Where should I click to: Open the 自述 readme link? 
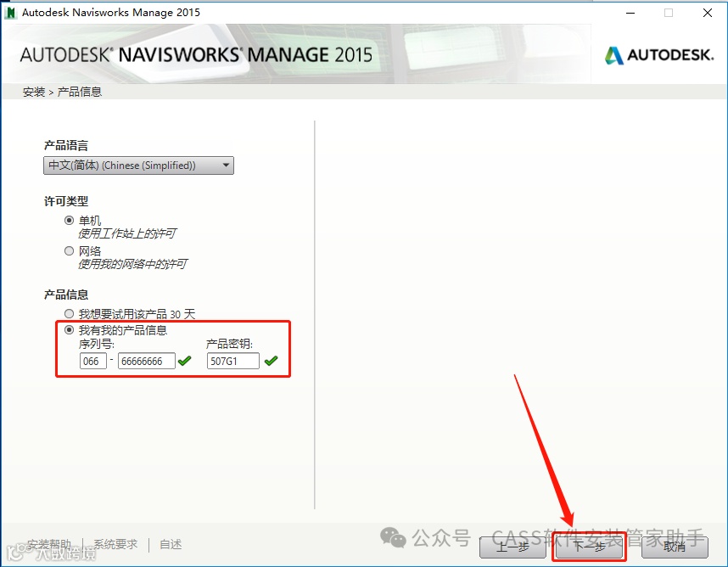(171, 544)
